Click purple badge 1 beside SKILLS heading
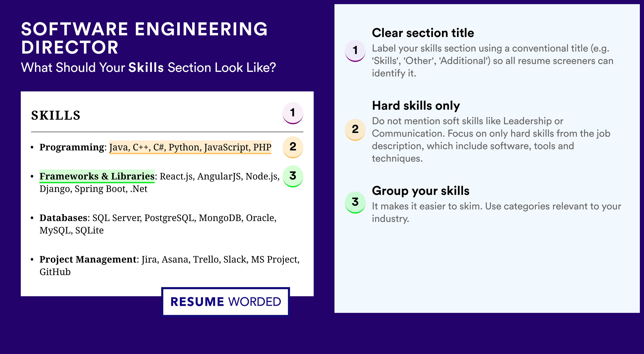The width and height of the screenshot is (644, 354). click(293, 113)
